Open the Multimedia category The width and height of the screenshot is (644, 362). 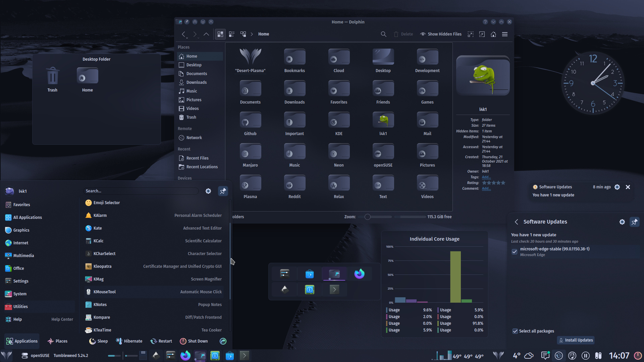[x=40, y=256]
